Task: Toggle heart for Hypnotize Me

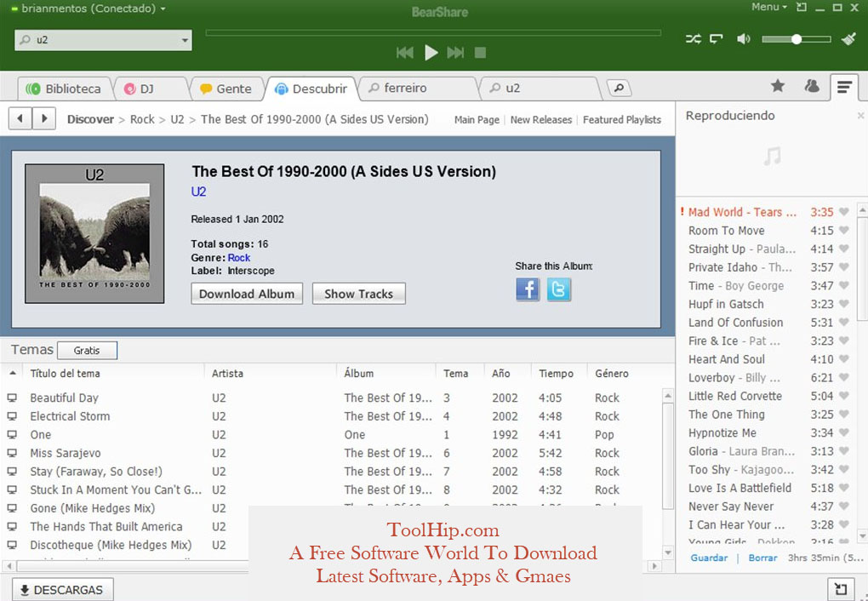Action: click(843, 432)
